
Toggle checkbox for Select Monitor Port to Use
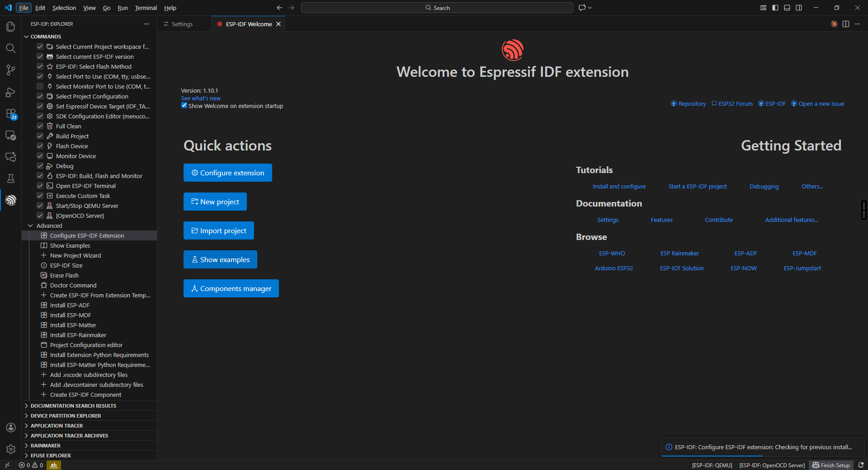click(x=40, y=86)
